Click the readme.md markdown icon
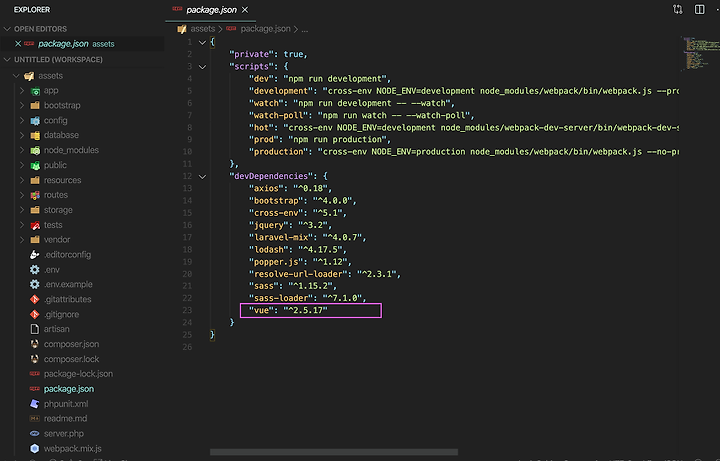 pos(34,419)
